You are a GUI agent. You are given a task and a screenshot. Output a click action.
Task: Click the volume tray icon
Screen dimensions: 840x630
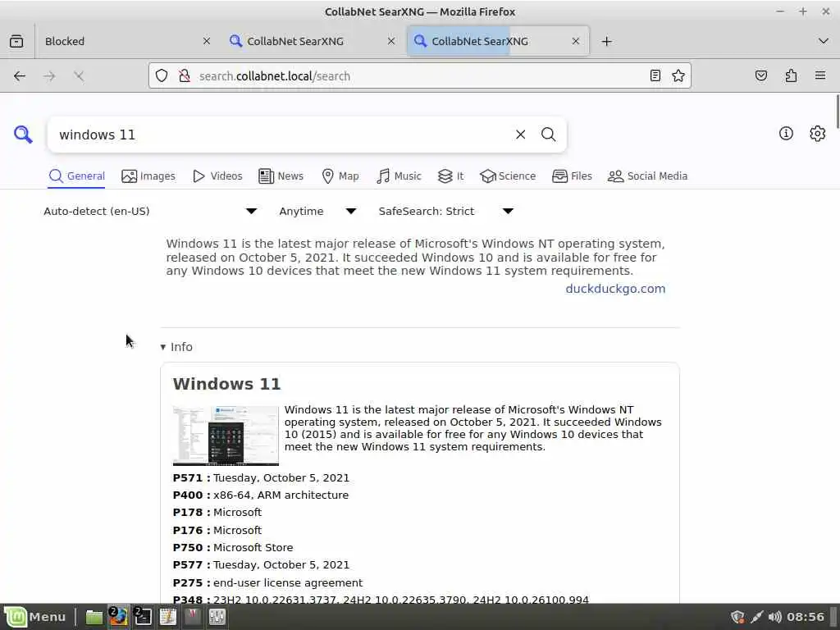pos(774,617)
